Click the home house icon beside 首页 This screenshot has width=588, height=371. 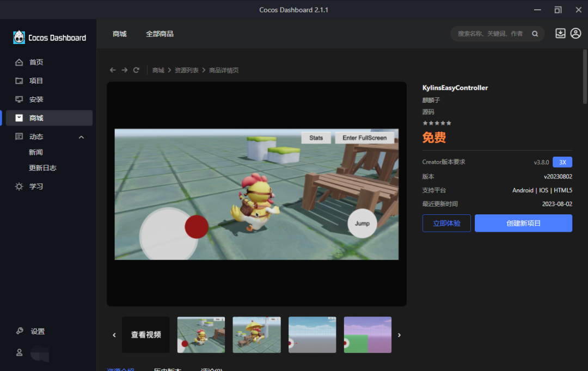pos(19,62)
